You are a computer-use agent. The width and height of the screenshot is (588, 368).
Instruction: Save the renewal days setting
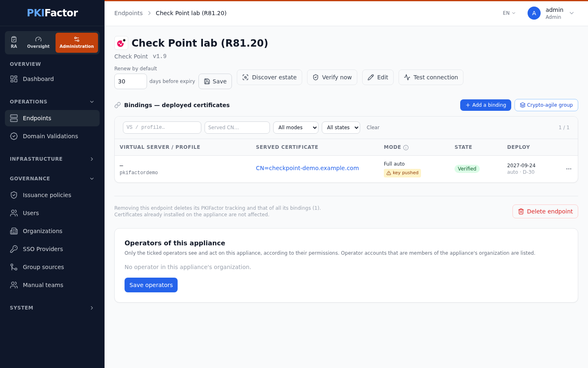215,81
